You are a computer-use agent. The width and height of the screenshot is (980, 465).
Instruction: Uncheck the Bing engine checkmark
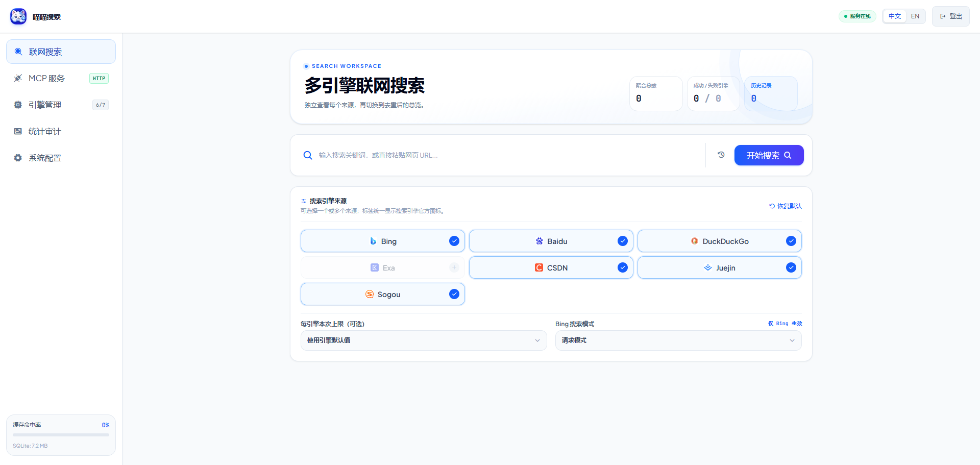click(x=454, y=241)
